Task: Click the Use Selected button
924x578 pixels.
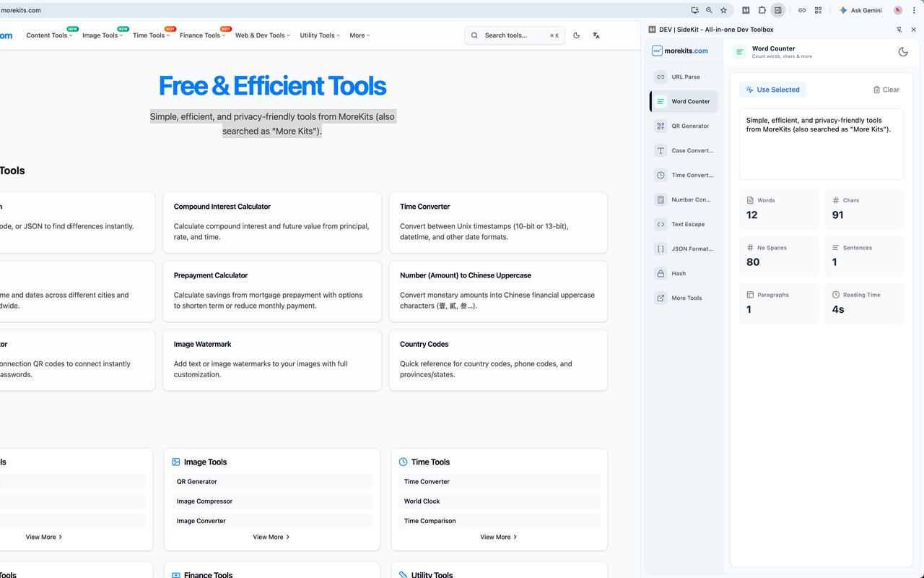Action: click(772, 90)
